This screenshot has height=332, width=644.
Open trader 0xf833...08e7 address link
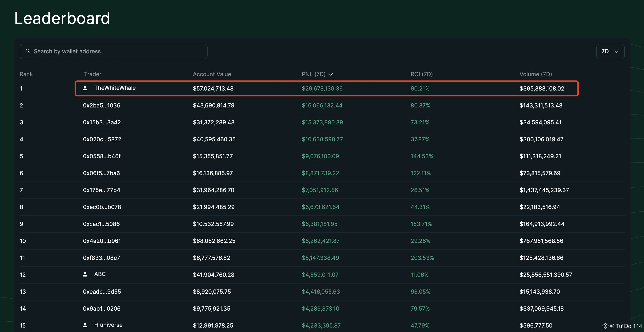click(101, 258)
